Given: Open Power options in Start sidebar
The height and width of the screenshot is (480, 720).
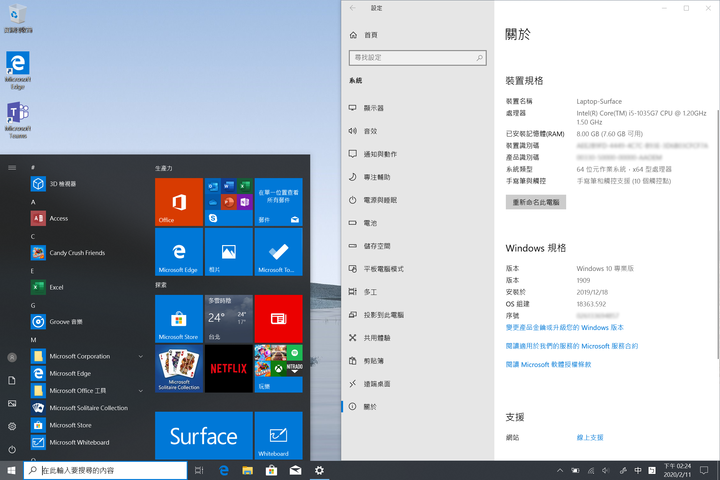Looking at the screenshot, I should 12,449.
